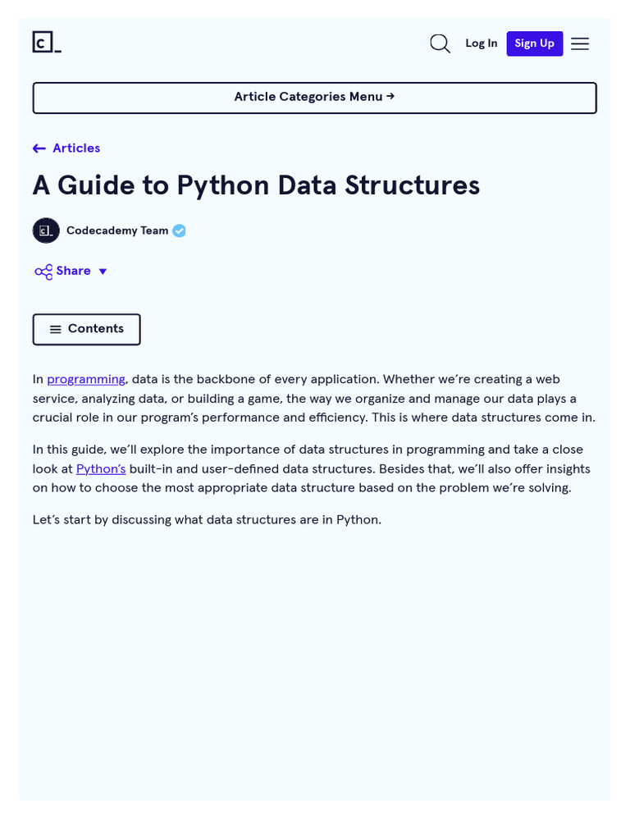Click the list icon inside the Contents button
Viewport: 630px width, 840px height.
point(55,330)
